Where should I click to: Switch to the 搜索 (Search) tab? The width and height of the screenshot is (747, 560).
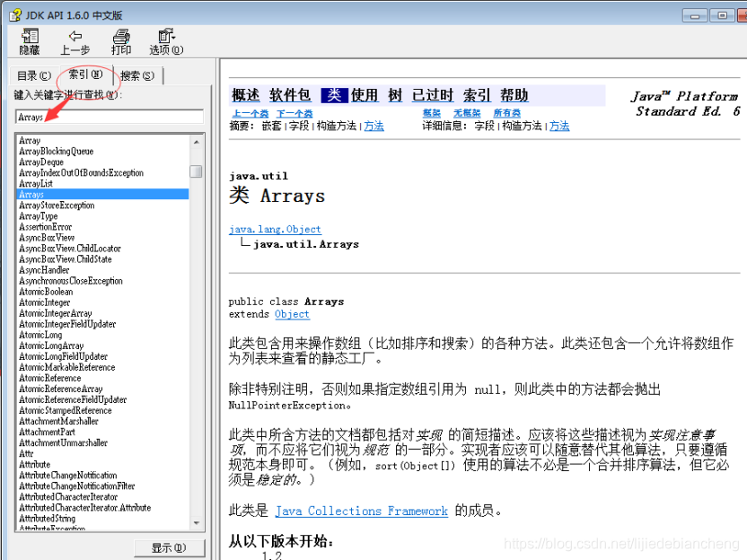point(137,75)
